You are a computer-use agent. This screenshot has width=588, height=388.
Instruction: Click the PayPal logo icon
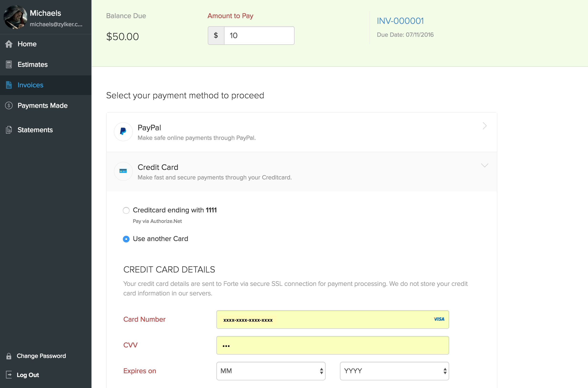tap(123, 132)
